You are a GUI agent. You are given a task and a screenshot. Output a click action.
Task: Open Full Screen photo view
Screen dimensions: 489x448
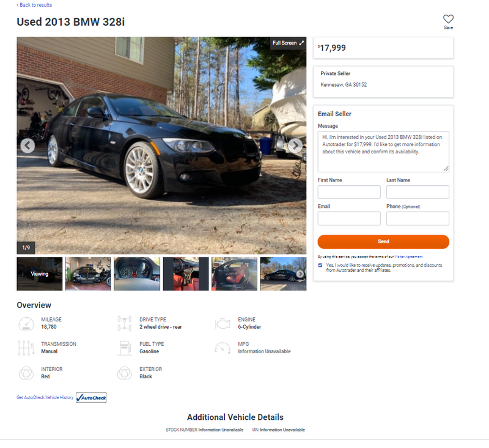click(288, 43)
